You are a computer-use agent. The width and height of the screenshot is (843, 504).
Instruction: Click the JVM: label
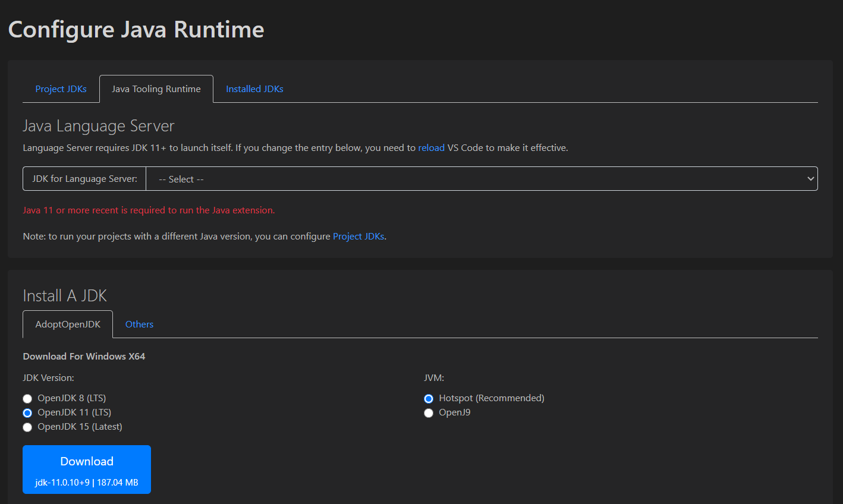[x=434, y=378]
